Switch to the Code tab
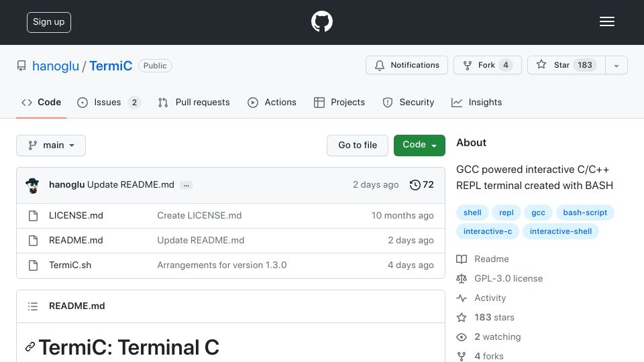 [42, 102]
